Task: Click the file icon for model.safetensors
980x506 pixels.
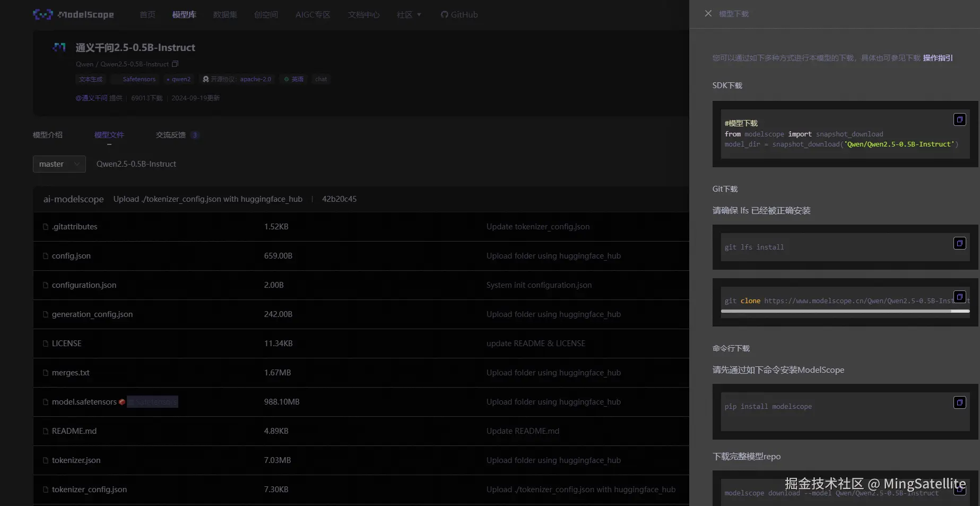Action: (46, 402)
